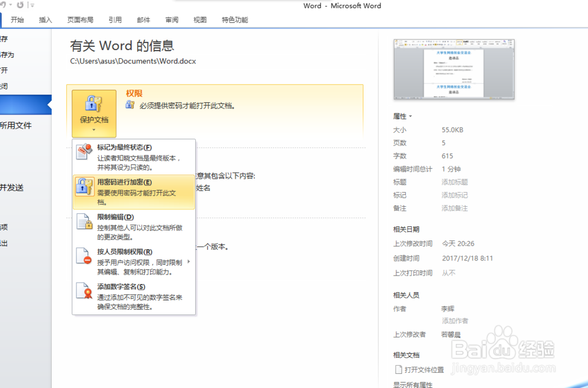588x388 pixels.
Task: Click the word count value 615
Action: tap(447, 156)
